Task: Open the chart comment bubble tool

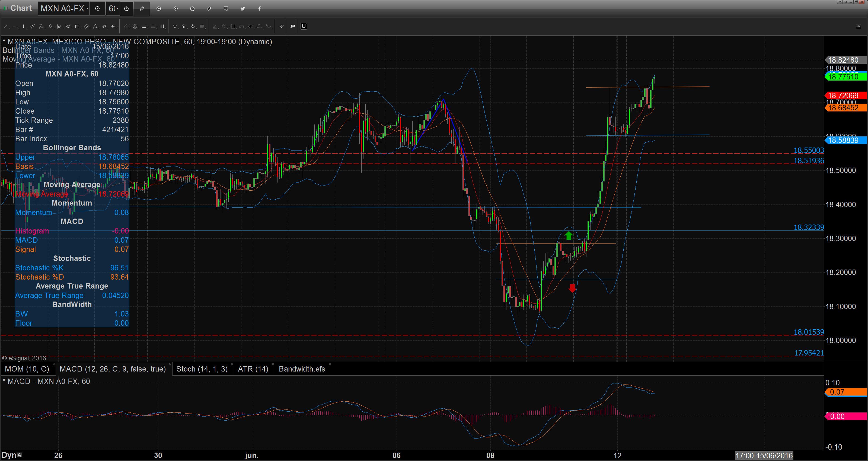Action: [292, 26]
